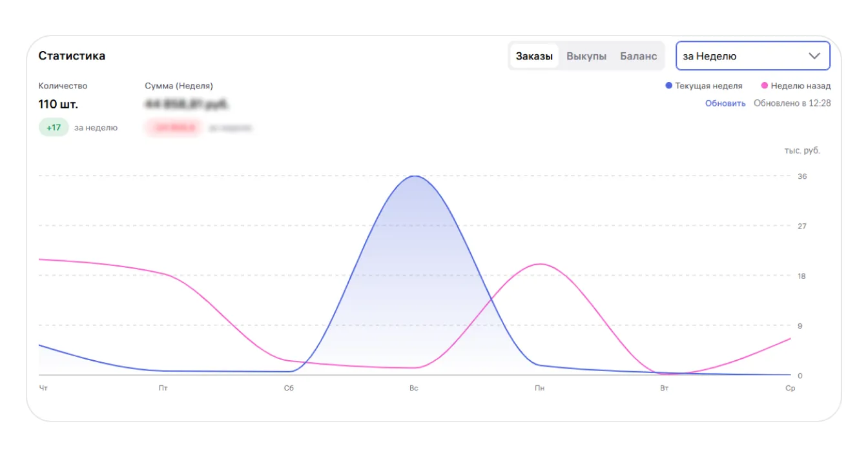Click the Сумма (Неделя) label
Image resolution: width=868 pixels, height=457 pixels.
click(x=179, y=86)
